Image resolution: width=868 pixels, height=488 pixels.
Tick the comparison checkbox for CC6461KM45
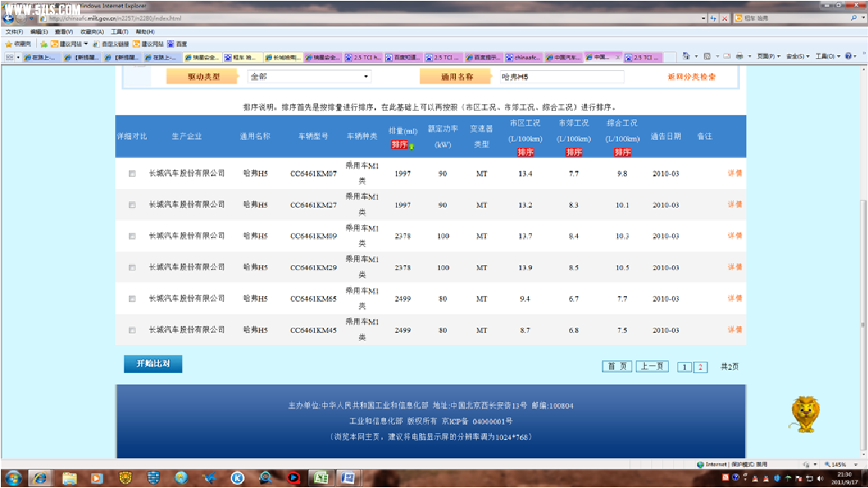(x=132, y=331)
